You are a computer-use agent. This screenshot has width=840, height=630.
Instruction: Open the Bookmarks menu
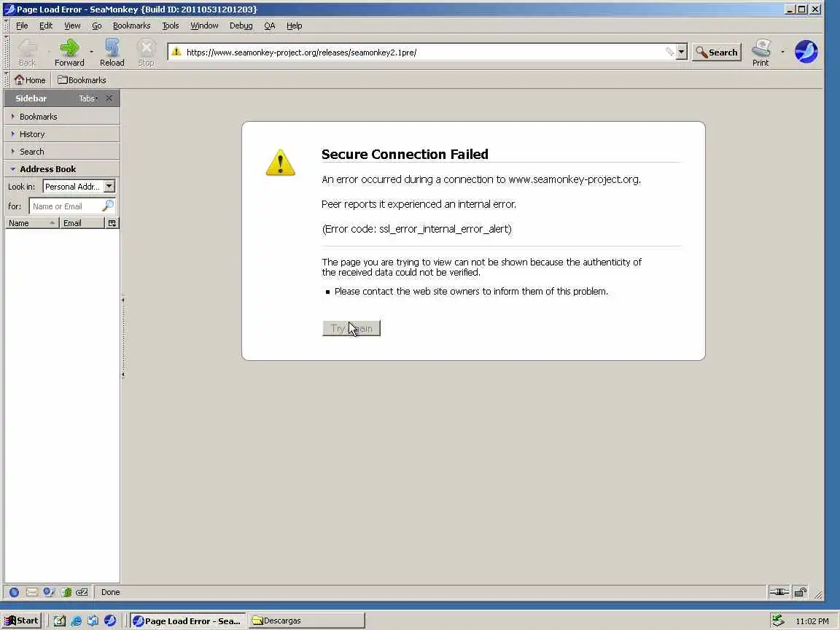tap(131, 26)
